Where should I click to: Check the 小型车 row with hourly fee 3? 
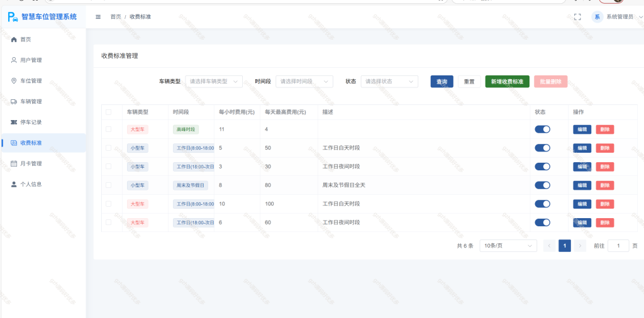108,167
